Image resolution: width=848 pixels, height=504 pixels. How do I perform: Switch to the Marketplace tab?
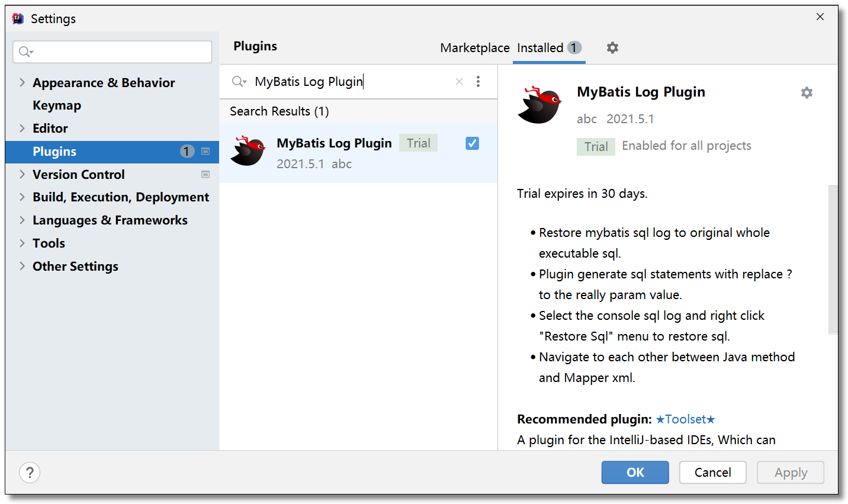[475, 48]
